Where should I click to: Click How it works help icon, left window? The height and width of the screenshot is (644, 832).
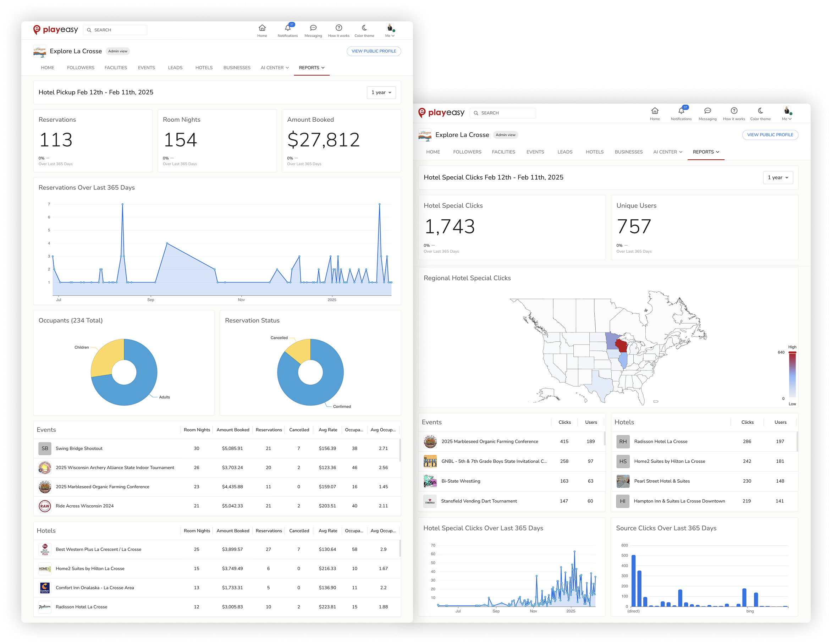coord(339,28)
